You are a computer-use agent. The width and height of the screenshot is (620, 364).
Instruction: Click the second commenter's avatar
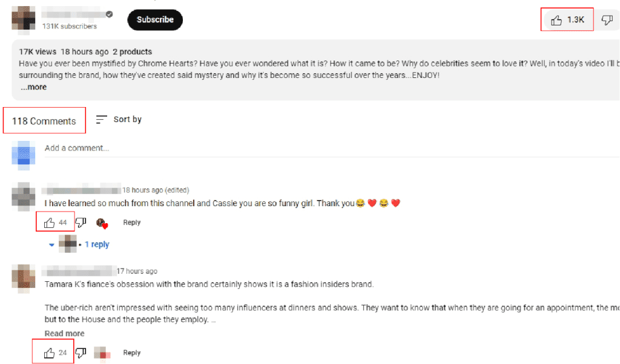tap(24, 277)
